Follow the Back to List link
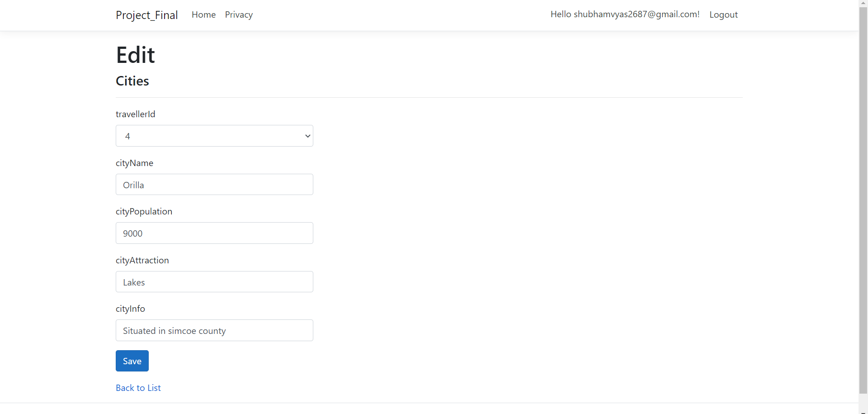 coord(138,388)
